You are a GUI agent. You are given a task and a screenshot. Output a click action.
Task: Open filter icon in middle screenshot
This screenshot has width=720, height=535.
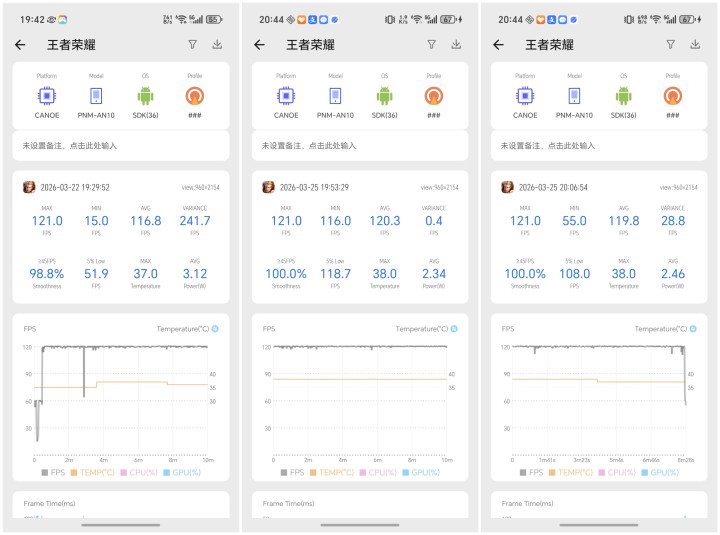432,45
